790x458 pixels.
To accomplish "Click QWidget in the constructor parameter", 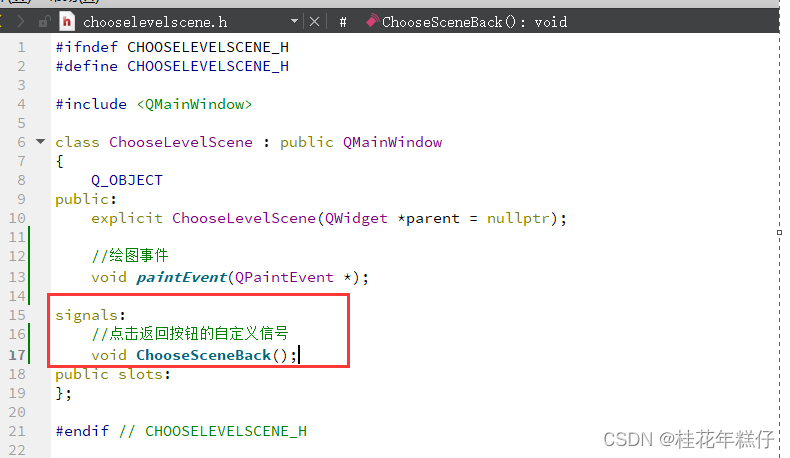I will tap(356, 219).
